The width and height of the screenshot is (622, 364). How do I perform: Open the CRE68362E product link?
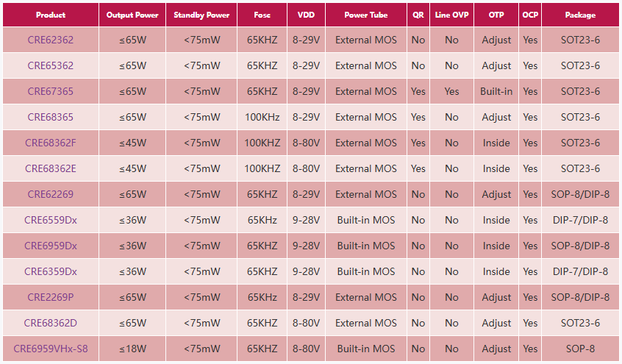tap(51, 168)
